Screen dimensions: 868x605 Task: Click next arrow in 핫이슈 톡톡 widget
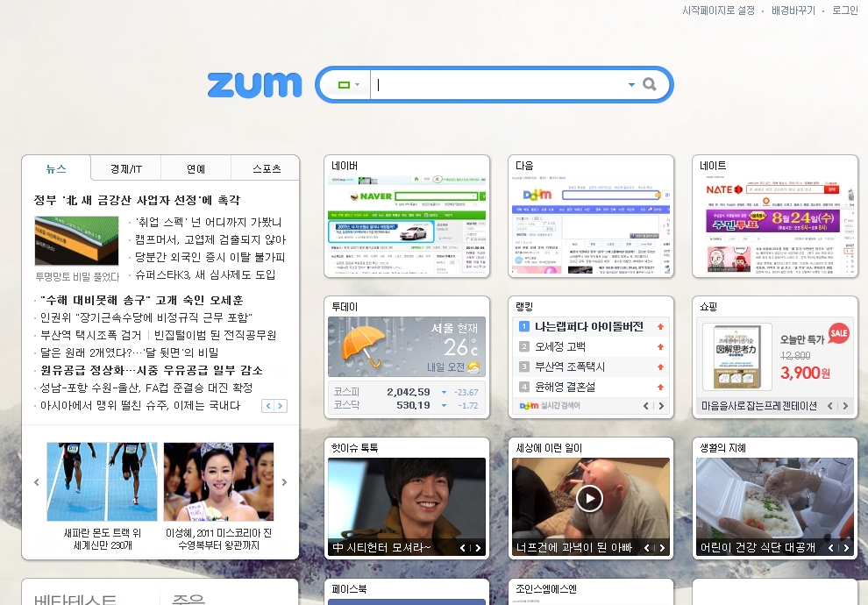coord(478,548)
